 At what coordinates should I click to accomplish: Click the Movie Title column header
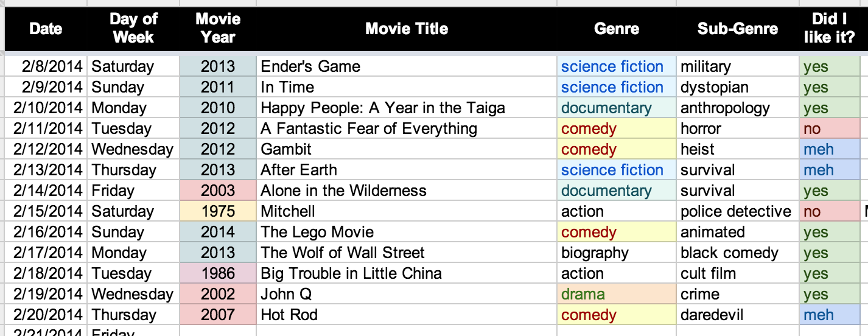(x=406, y=29)
